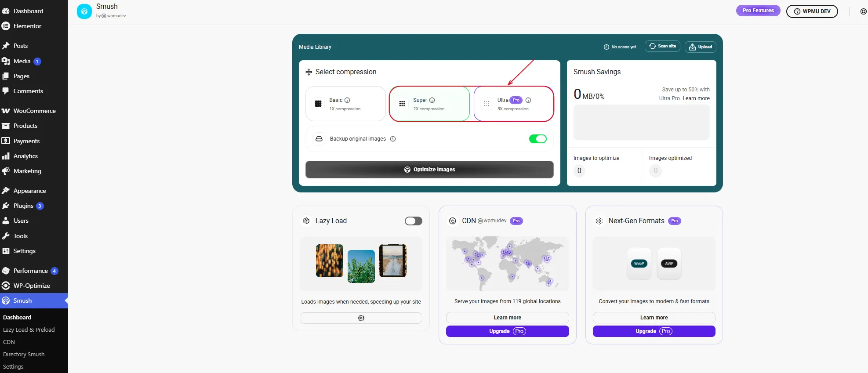Image resolution: width=868 pixels, height=373 pixels.
Task: Enable the Lazy Load toggle
Action: point(414,221)
